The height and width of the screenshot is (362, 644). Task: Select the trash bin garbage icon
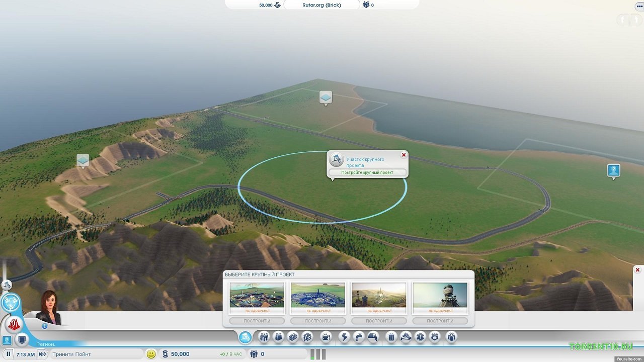click(x=391, y=337)
